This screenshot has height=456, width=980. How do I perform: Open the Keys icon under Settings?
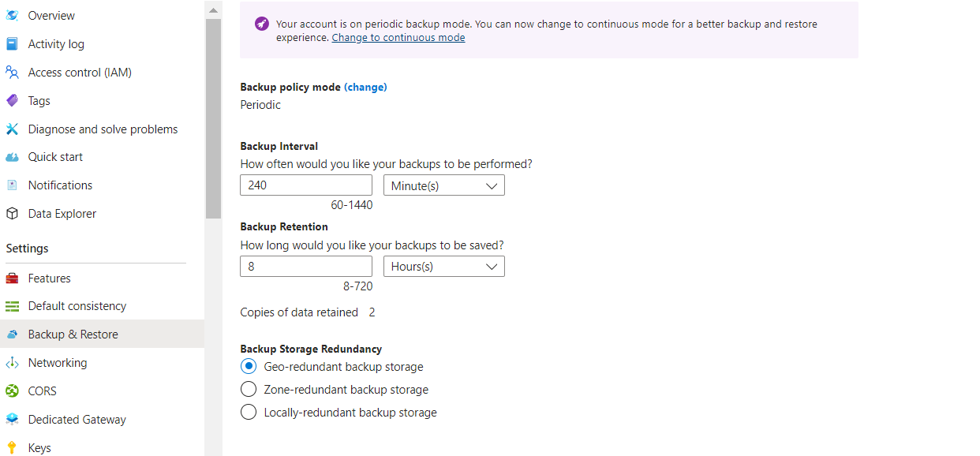[x=12, y=447]
